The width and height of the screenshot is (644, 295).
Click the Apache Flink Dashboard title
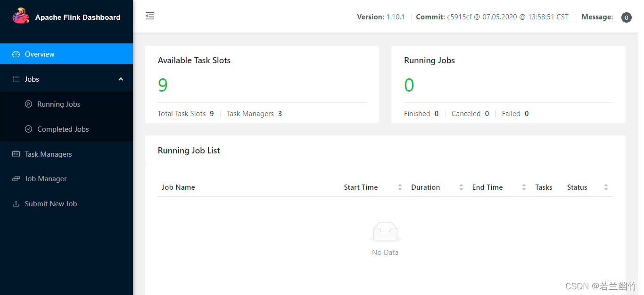(78, 17)
